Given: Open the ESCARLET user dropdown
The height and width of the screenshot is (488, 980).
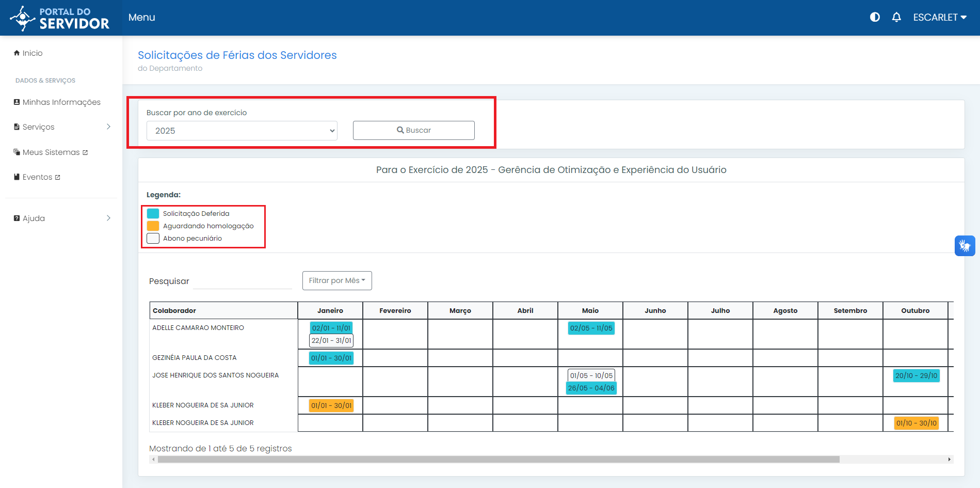Looking at the screenshot, I should tap(940, 17).
